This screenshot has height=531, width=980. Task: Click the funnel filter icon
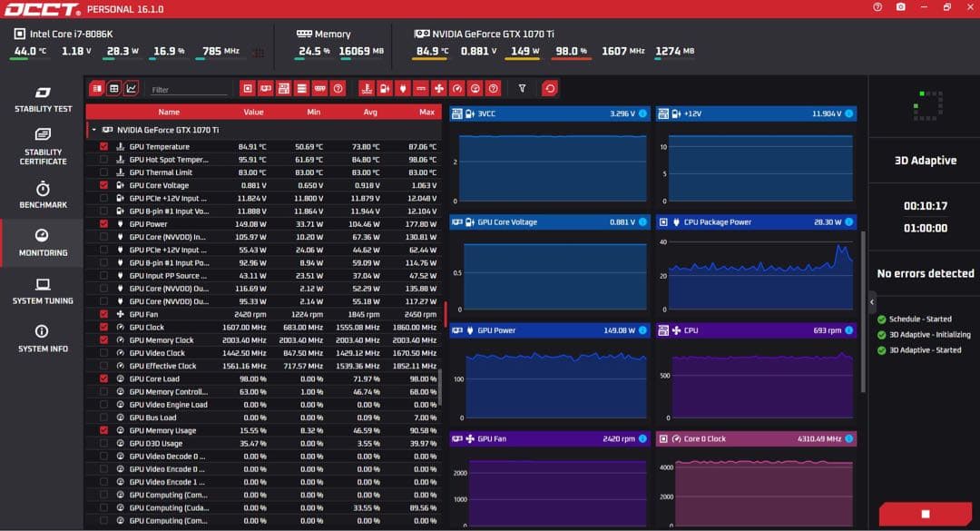522,89
